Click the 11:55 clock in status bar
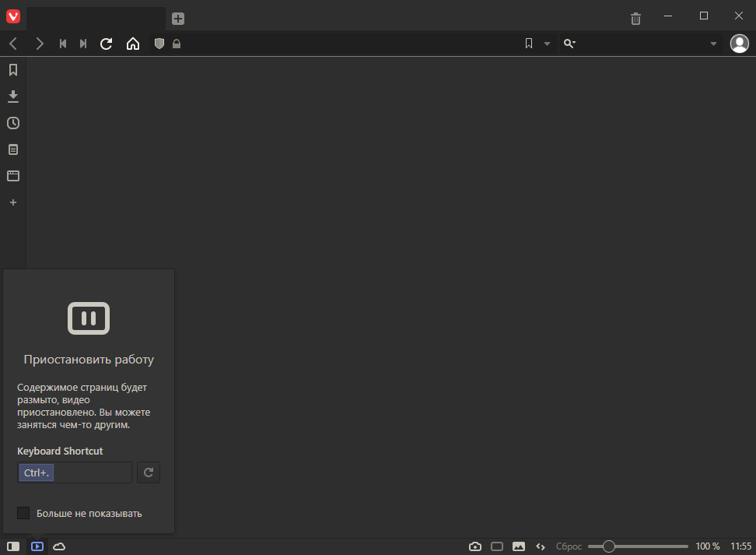756x555 pixels. (740, 546)
